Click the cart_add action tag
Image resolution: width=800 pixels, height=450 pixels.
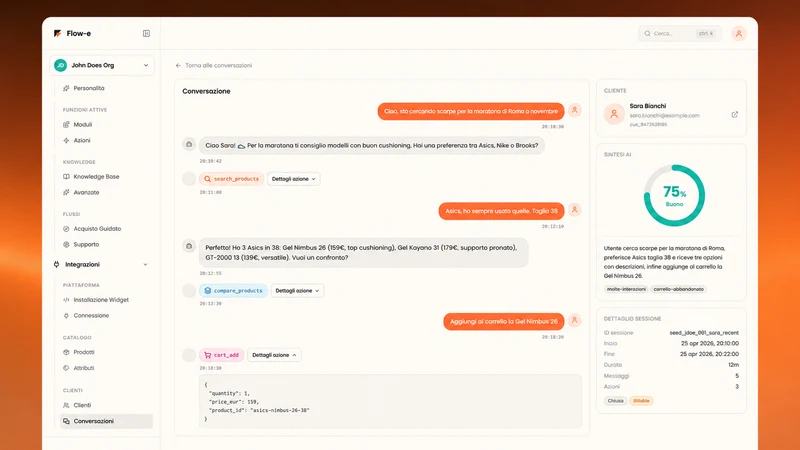(221, 355)
